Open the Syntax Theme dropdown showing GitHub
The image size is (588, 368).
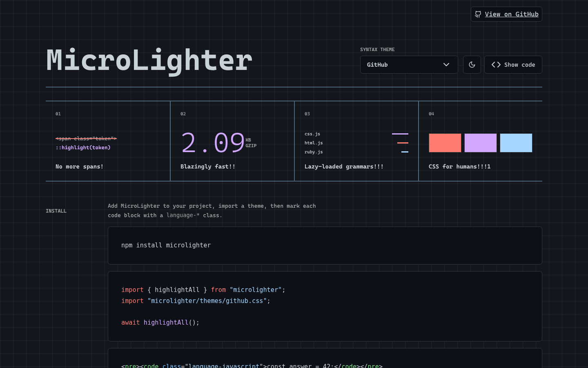409,65
